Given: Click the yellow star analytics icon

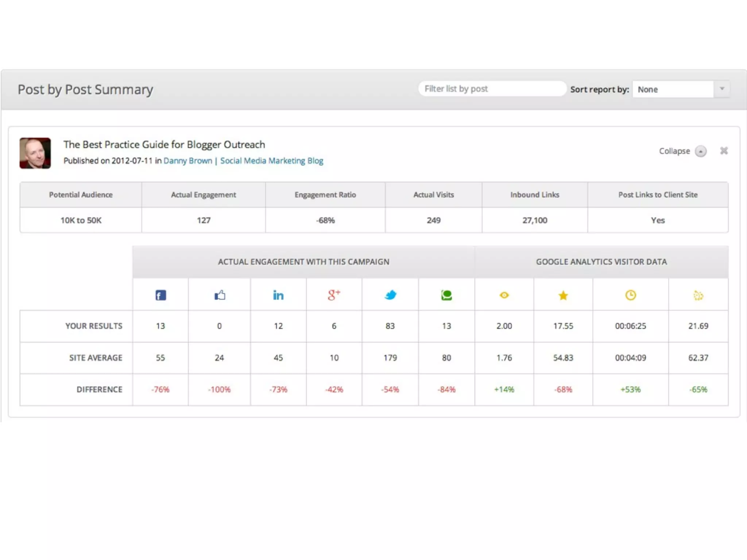Looking at the screenshot, I should tap(563, 295).
